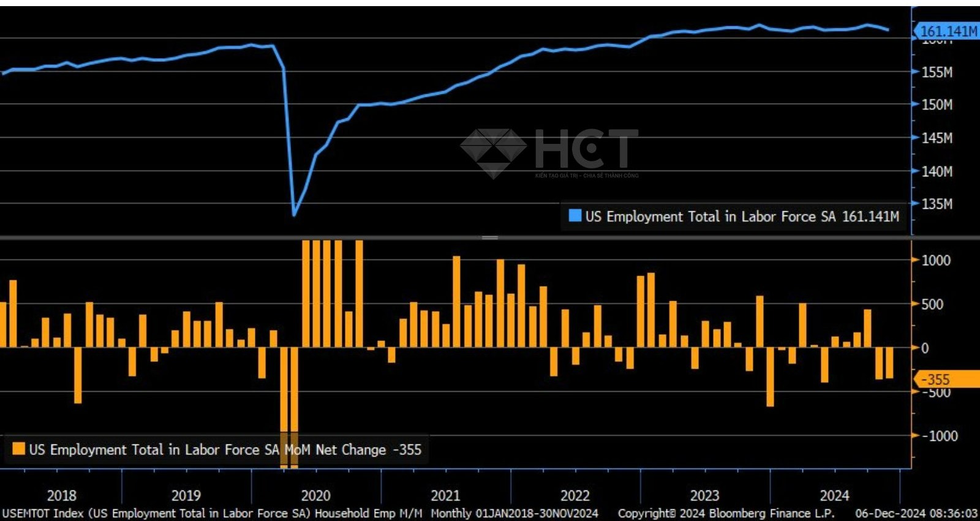Click the blue legend swatch for US Employment Total
The width and height of the screenshot is (980, 521).
575,216
